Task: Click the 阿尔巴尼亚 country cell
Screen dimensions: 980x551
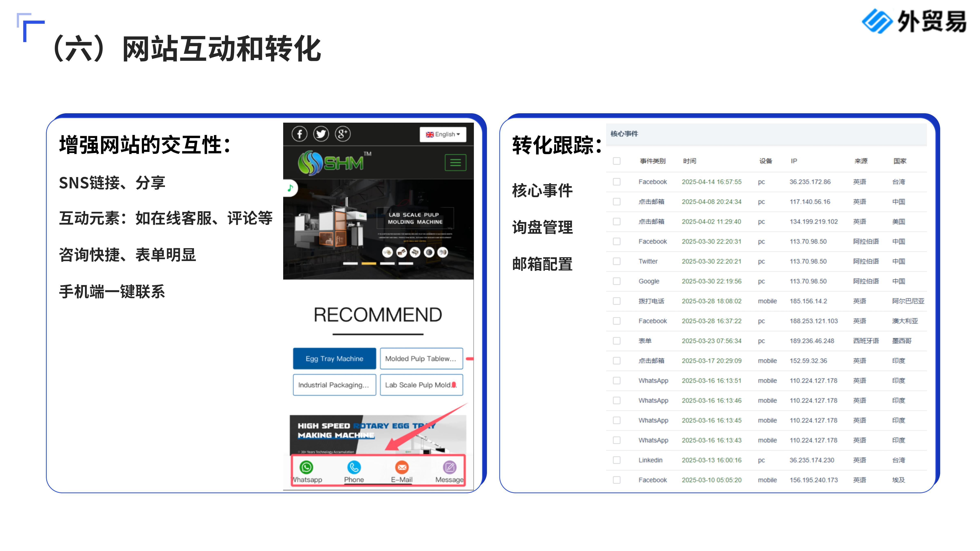Action: pos(908,301)
